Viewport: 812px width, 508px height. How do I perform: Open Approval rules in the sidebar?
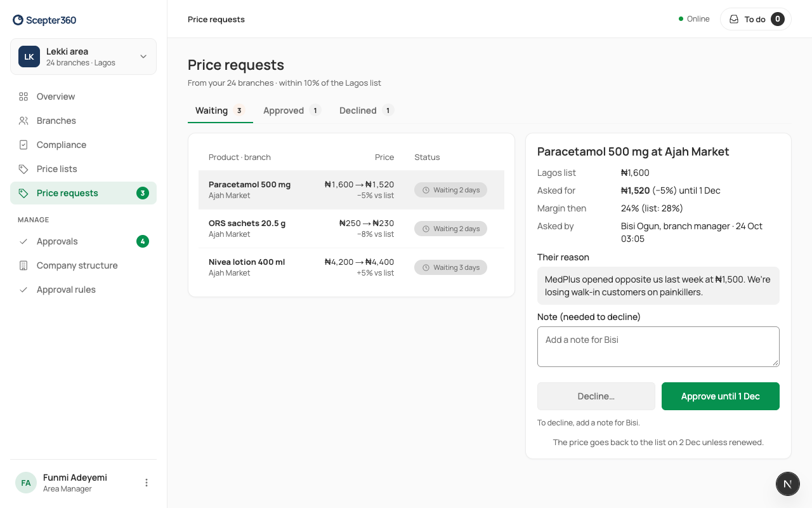[83, 290]
